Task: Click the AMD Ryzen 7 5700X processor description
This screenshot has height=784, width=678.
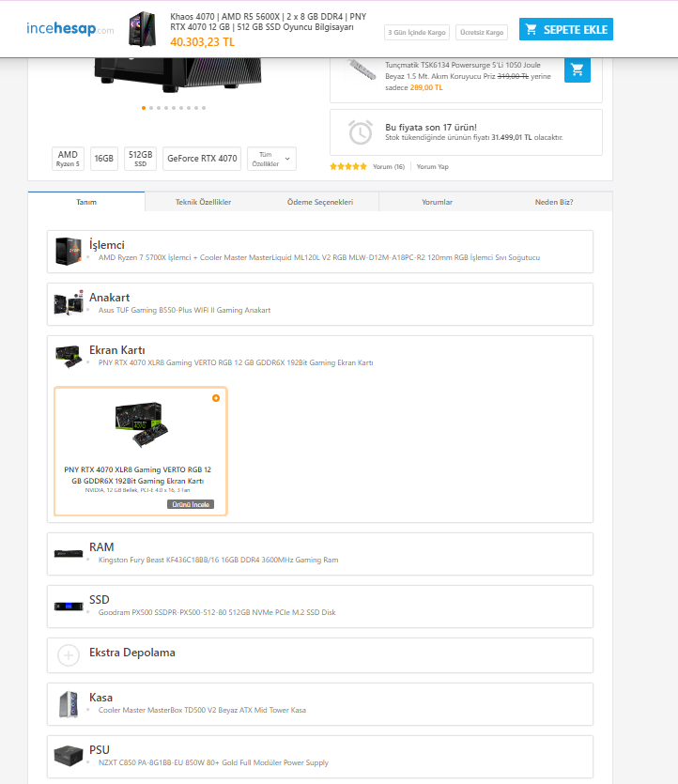Action: (x=319, y=257)
